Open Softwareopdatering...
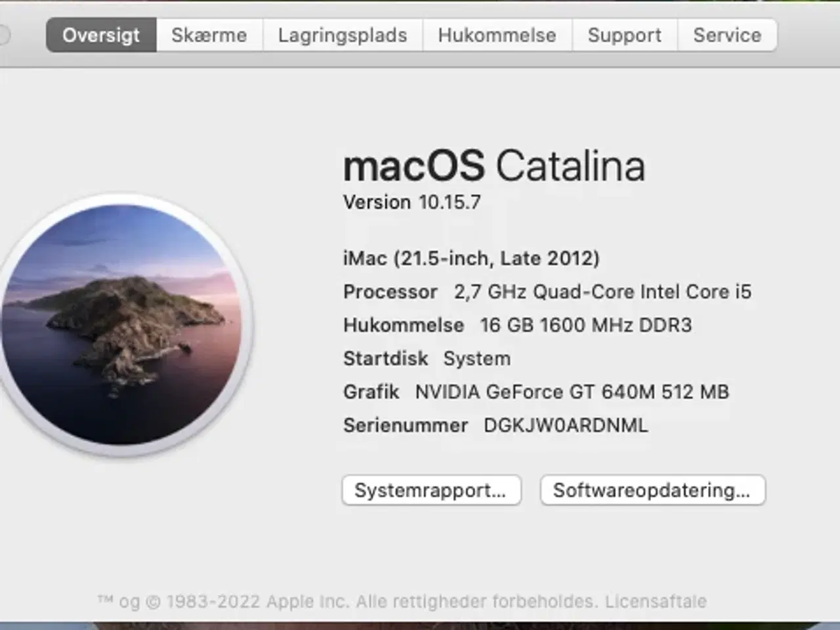This screenshot has width=840, height=630. (652, 490)
